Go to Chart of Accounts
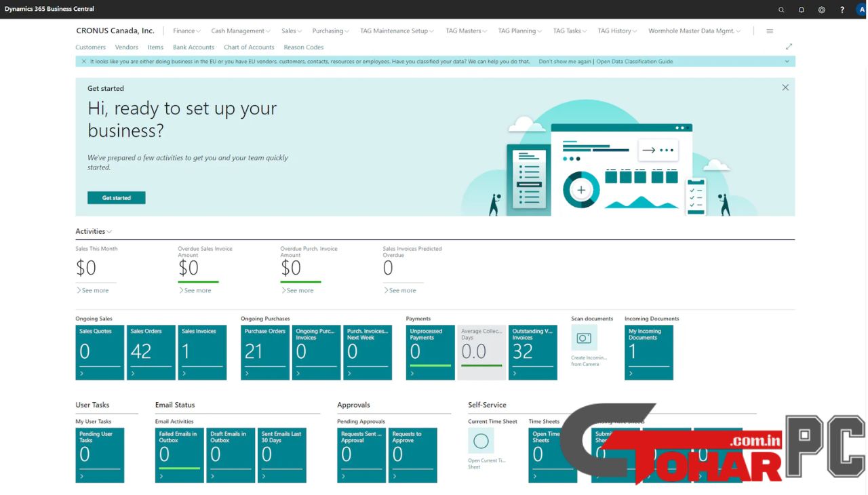This screenshot has width=868, height=495. pyautogui.click(x=249, y=47)
